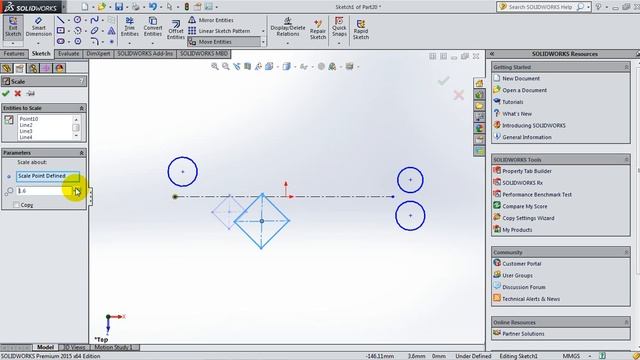Select the Polygon sketch tool
The image size is (640, 360).
77,41
